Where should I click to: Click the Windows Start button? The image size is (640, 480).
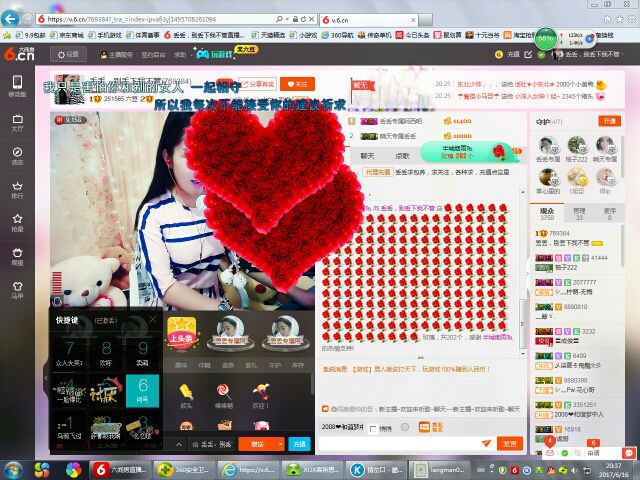tap(13, 469)
